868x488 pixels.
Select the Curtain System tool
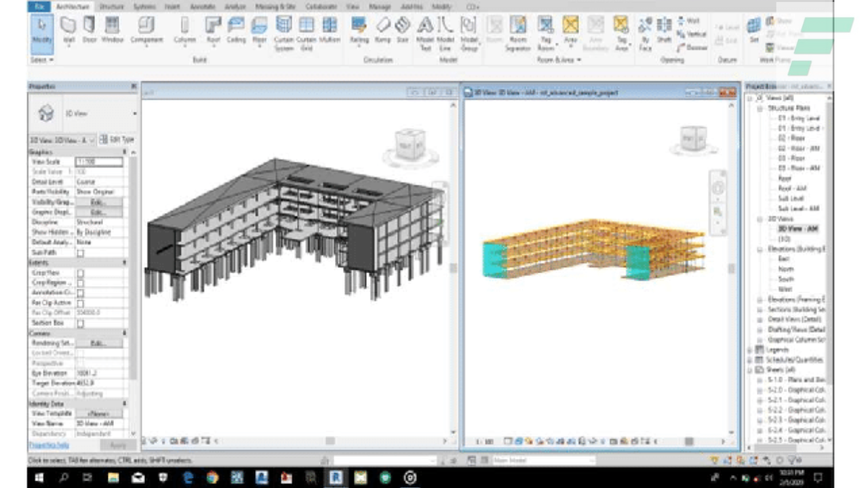coord(284,34)
